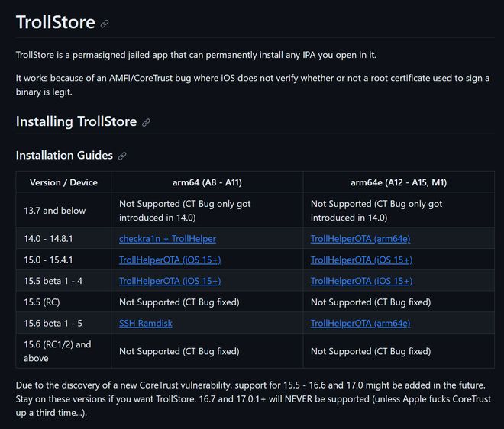
Task: Click the TrollStore main heading
Action: click(55, 22)
